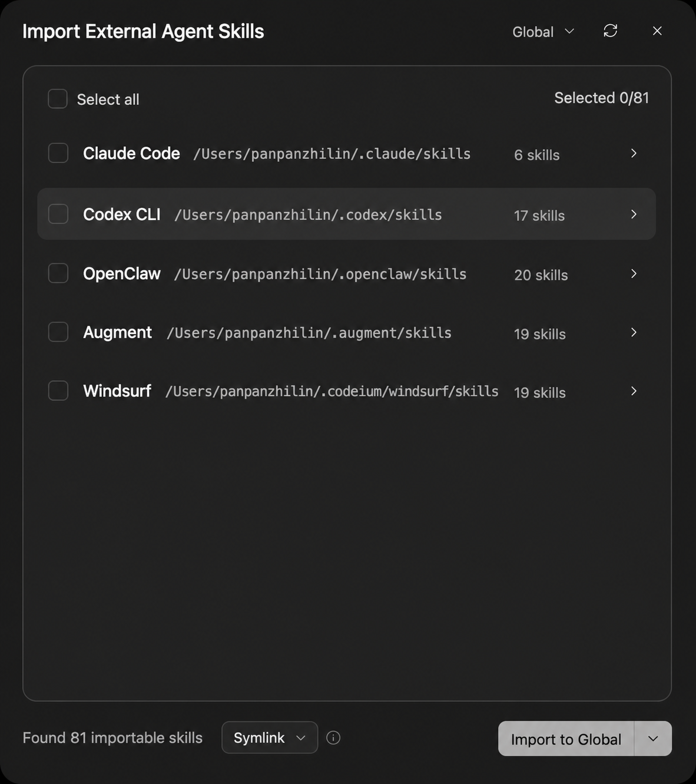Expand the Windsurf skills chevron
The width and height of the screenshot is (696, 784).
pos(634,391)
